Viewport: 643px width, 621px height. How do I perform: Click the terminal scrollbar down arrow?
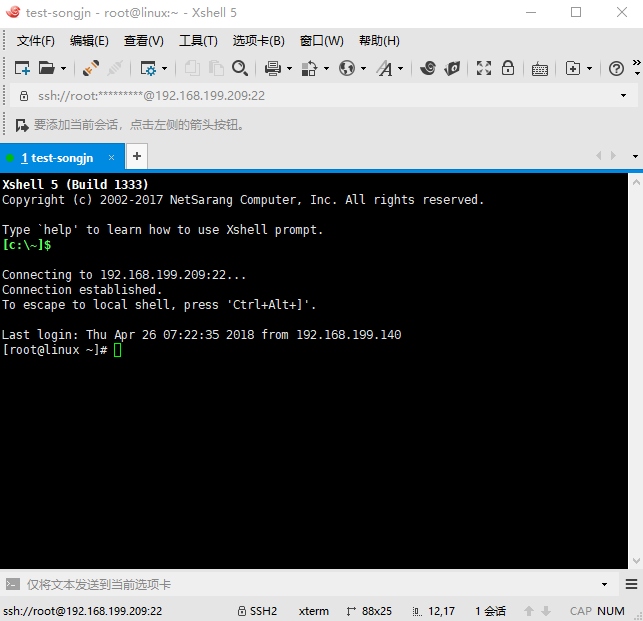click(x=636, y=561)
